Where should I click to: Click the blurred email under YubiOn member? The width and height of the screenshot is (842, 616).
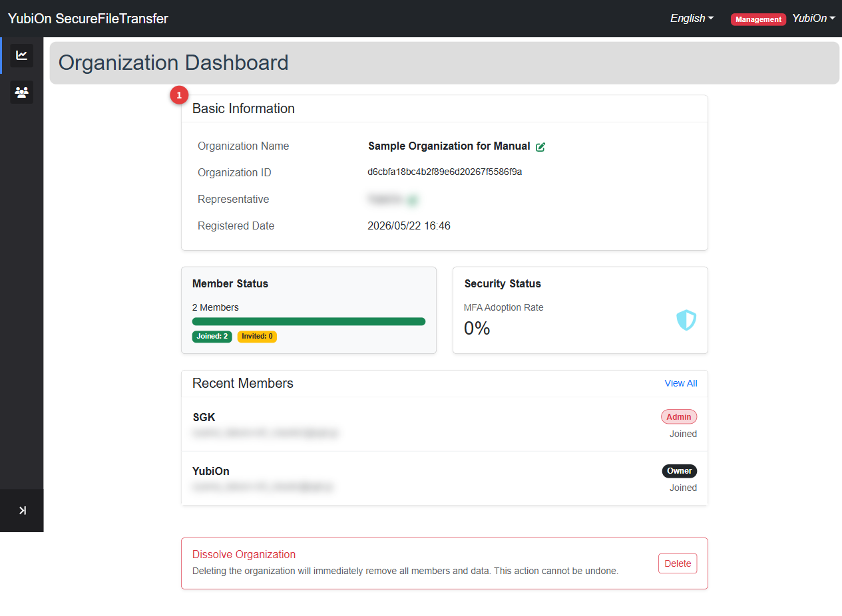[x=262, y=488]
